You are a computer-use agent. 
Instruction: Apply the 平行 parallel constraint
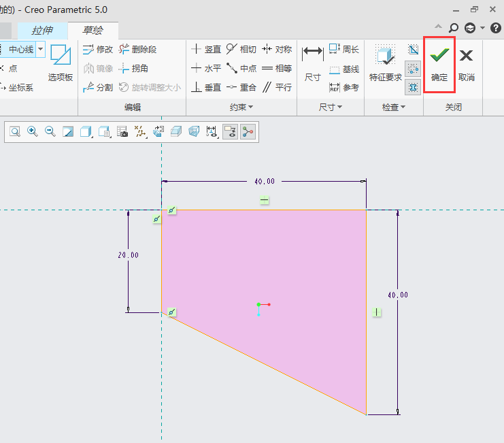pos(277,87)
